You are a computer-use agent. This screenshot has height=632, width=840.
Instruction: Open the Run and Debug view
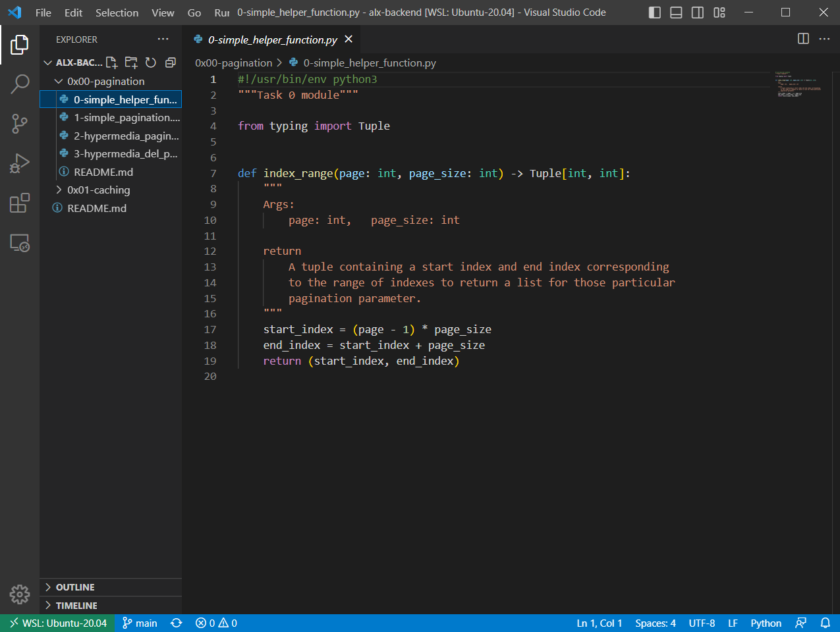click(20, 163)
